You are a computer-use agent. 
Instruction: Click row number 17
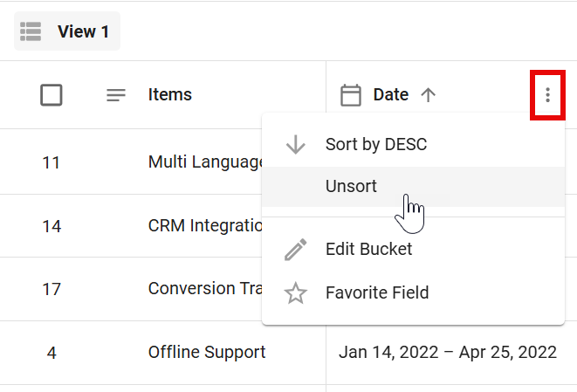pos(52,289)
